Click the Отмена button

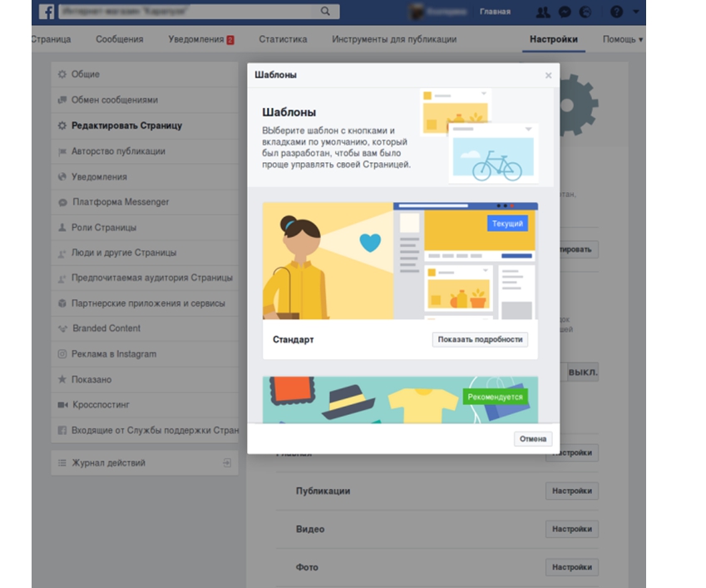pyautogui.click(x=533, y=438)
